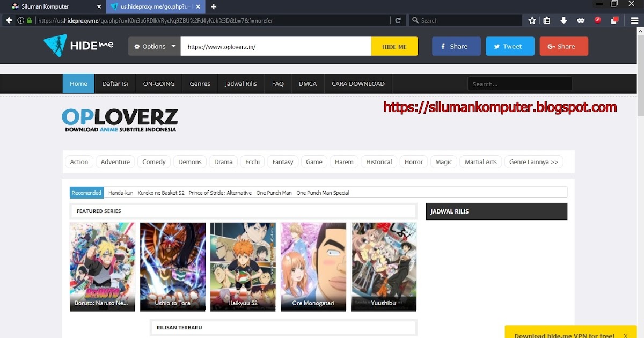Select the Martial Arts genre tag

point(481,162)
